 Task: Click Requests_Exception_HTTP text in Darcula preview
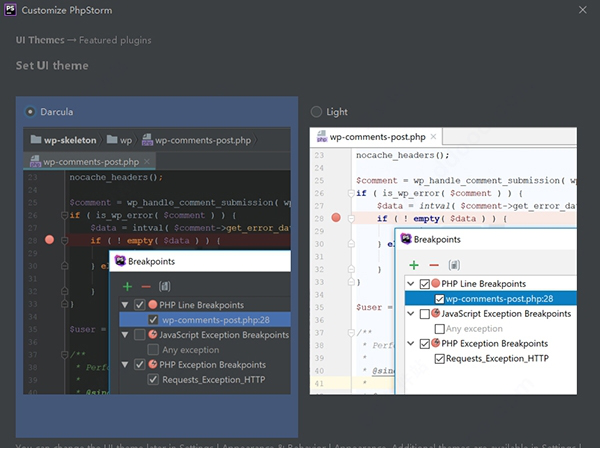[x=214, y=380]
